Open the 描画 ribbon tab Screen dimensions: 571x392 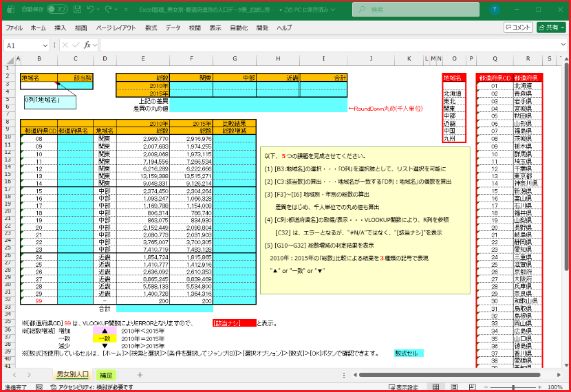81,28
